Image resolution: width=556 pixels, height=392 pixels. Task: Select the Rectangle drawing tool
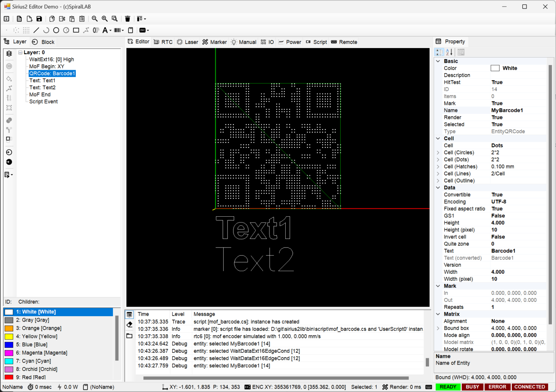[76, 30]
